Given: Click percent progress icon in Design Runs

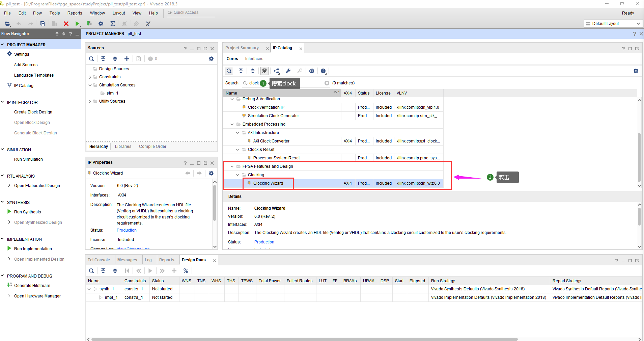Looking at the screenshot, I should (186, 271).
